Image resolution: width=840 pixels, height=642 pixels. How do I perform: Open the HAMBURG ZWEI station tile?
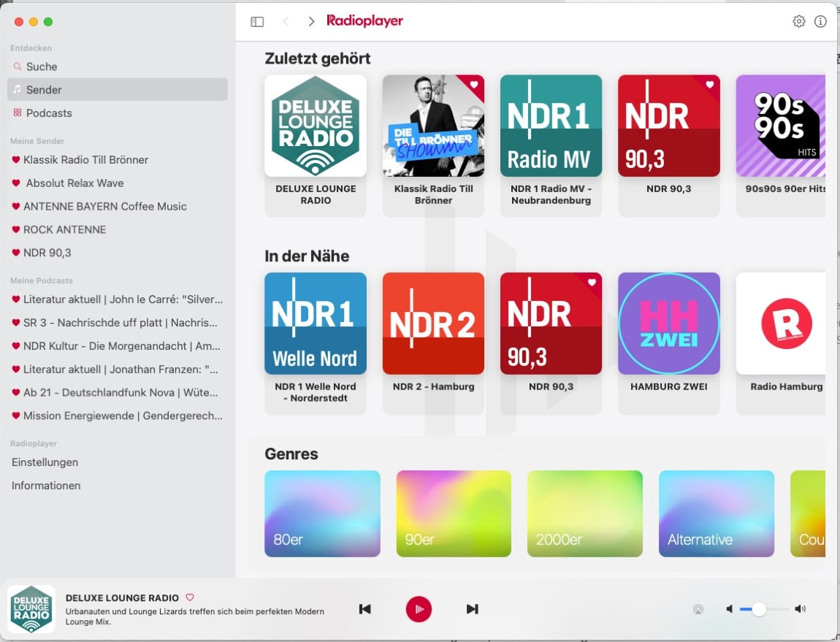pyautogui.click(x=668, y=324)
